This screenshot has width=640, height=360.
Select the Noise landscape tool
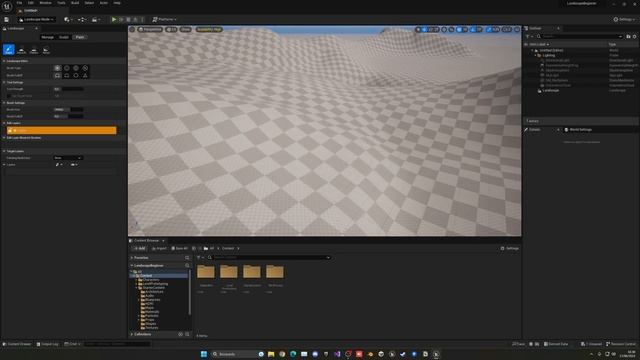coord(46,50)
